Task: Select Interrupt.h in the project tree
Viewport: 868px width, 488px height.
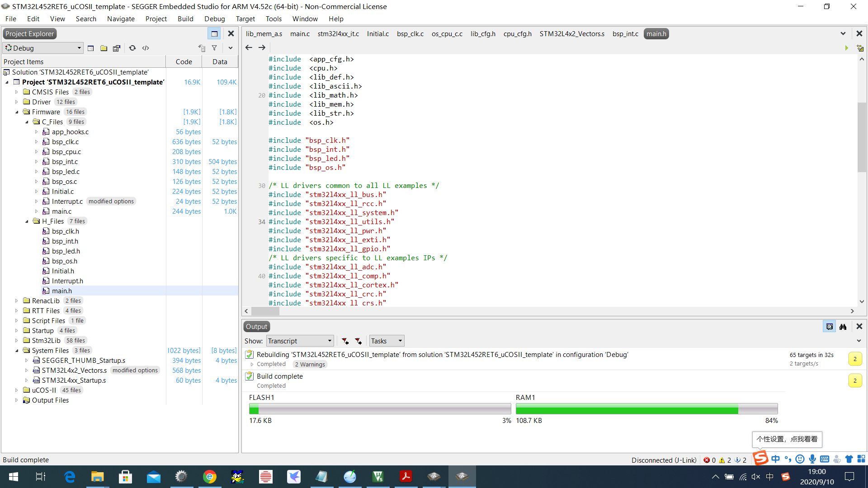Action: pyautogui.click(x=67, y=281)
